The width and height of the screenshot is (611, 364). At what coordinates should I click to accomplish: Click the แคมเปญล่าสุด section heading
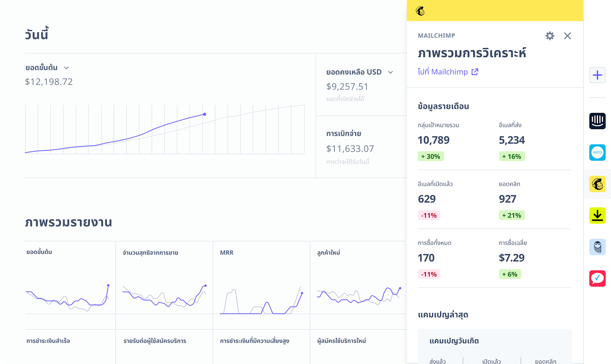443,315
